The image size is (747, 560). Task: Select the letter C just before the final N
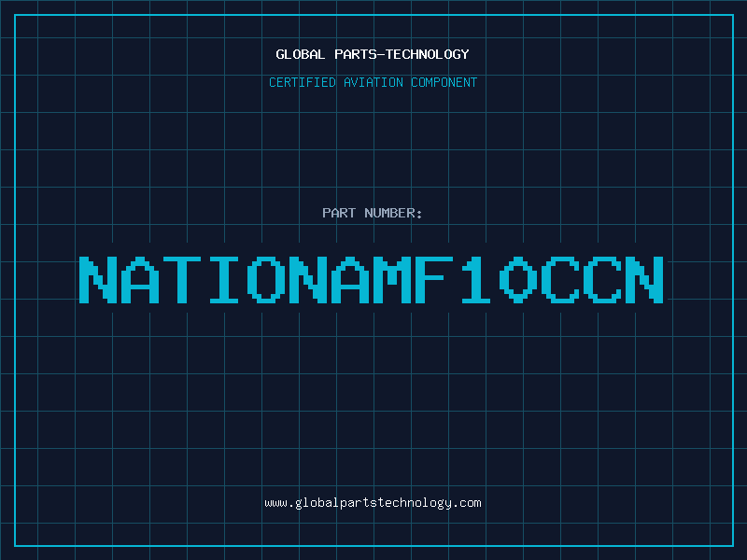point(602,279)
